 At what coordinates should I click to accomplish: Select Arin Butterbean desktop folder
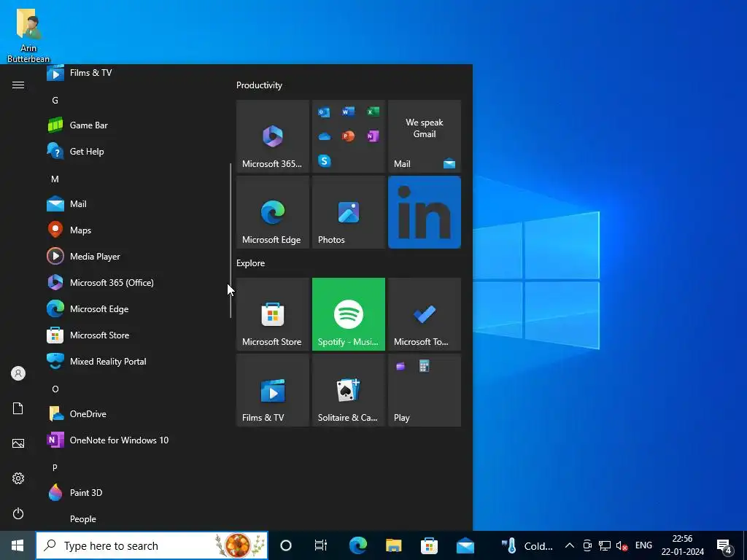(x=28, y=35)
